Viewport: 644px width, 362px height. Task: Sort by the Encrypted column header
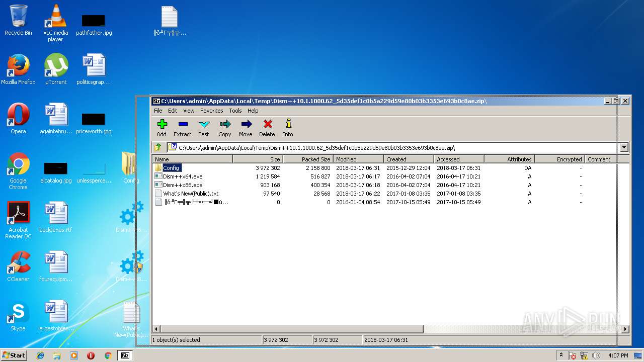pos(559,159)
